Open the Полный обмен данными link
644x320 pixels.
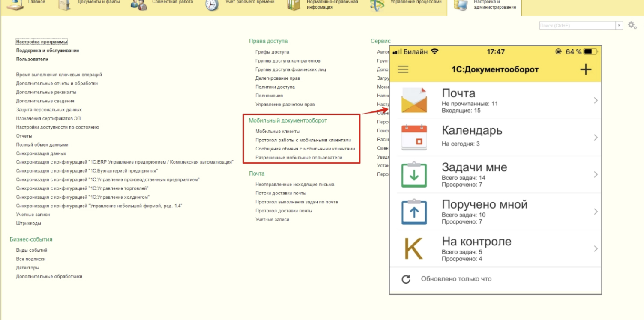click(42, 145)
